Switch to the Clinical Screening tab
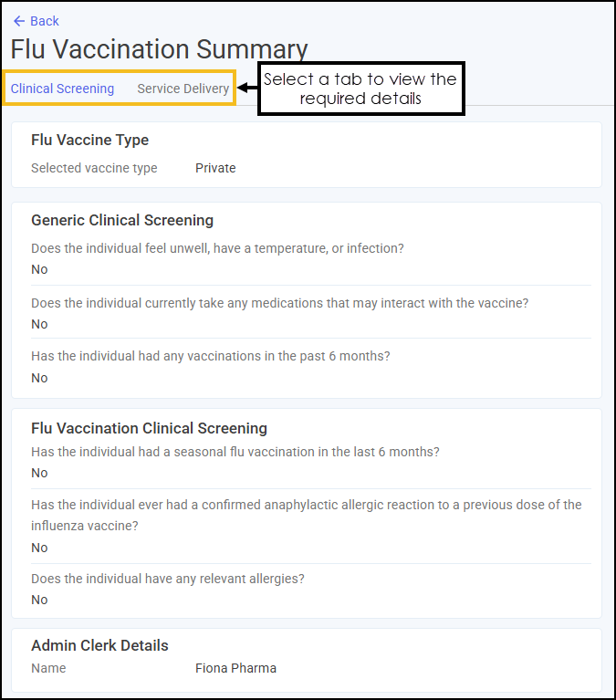This screenshot has height=700, width=616. point(62,89)
